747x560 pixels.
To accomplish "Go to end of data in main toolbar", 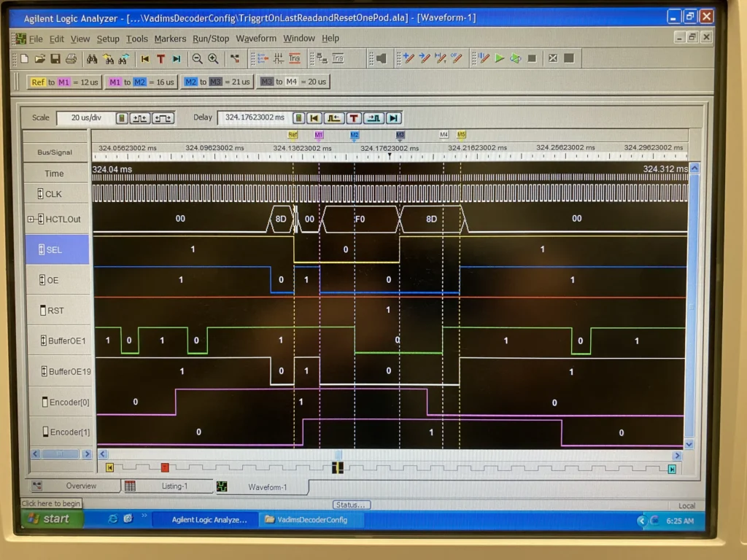I will (177, 58).
